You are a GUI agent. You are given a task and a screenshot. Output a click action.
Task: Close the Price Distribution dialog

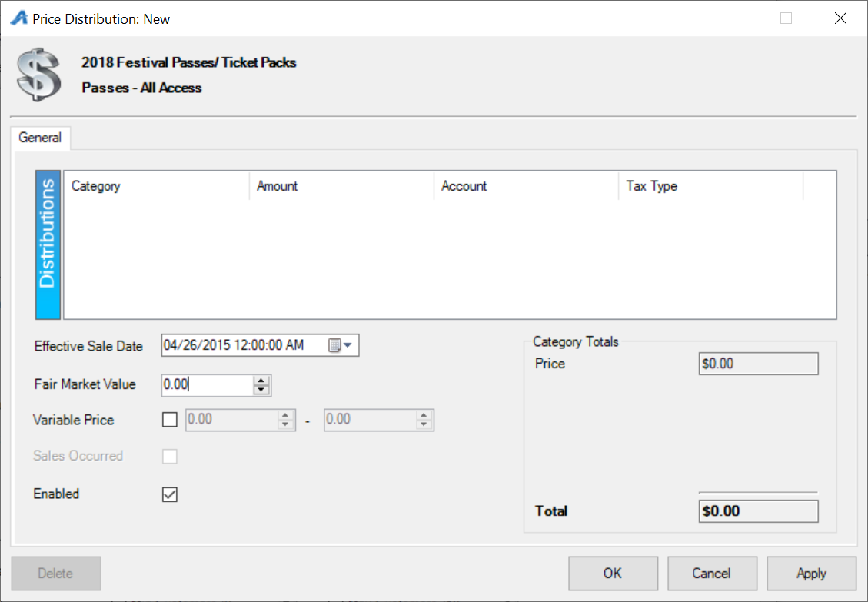coord(840,18)
